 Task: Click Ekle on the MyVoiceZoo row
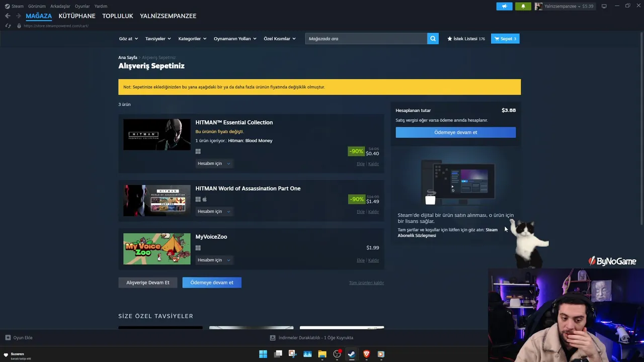point(361,260)
